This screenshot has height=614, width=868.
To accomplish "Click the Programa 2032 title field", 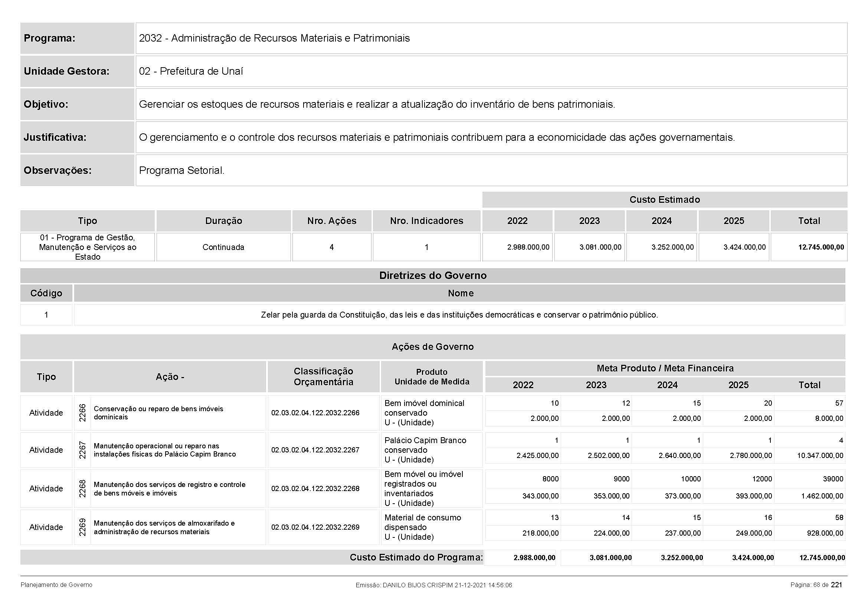I will coord(275,38).
